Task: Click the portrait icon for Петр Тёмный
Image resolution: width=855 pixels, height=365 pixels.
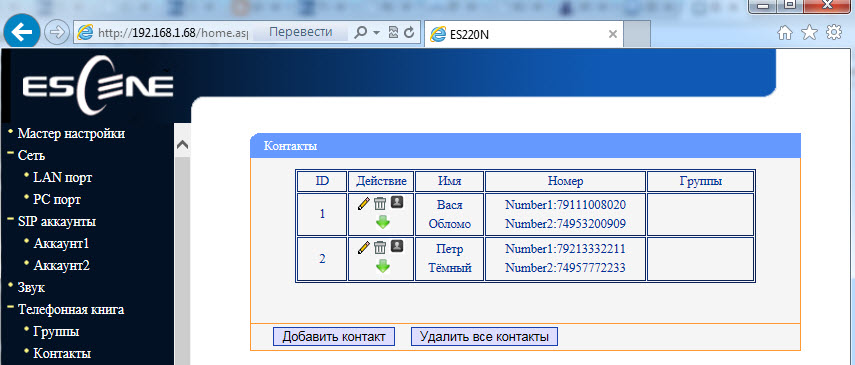Action: tap(397, 247)
